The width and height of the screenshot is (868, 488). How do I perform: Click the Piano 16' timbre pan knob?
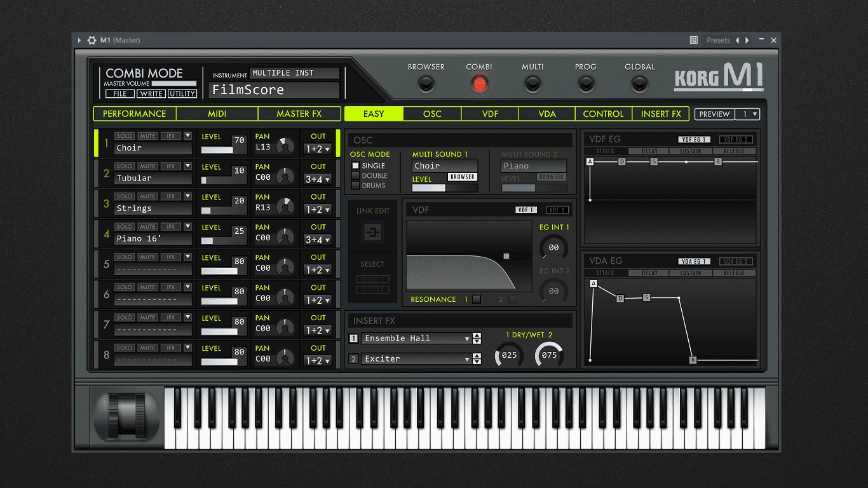[285, 236]
